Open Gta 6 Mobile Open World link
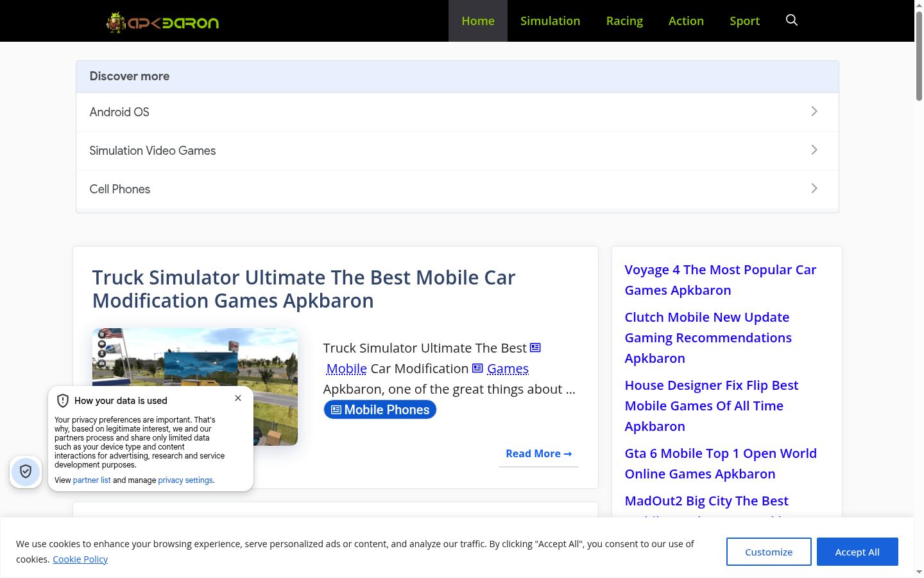This screenshot has height=578, width=924. 721,464
